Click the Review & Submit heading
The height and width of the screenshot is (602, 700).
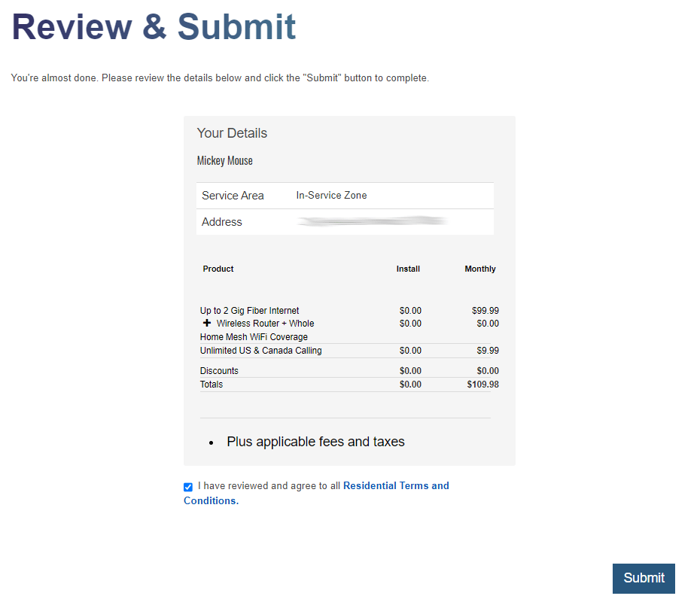(154, 27)
